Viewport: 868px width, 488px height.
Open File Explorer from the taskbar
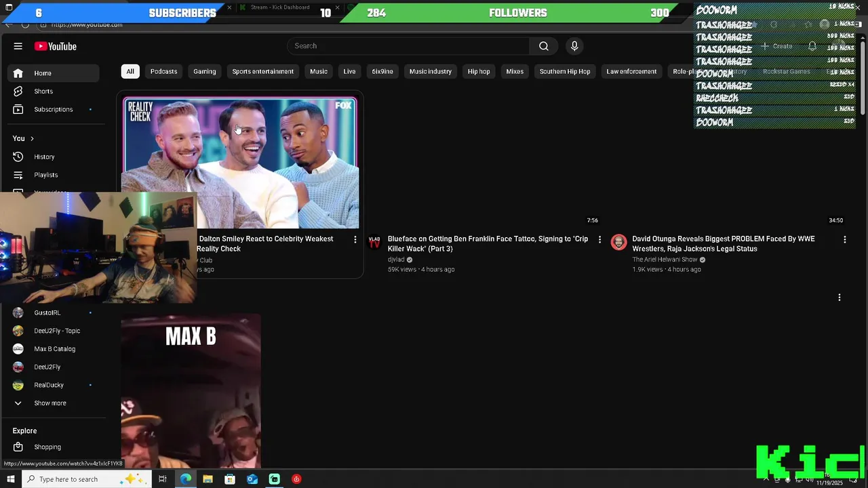[x=208, y=479]
